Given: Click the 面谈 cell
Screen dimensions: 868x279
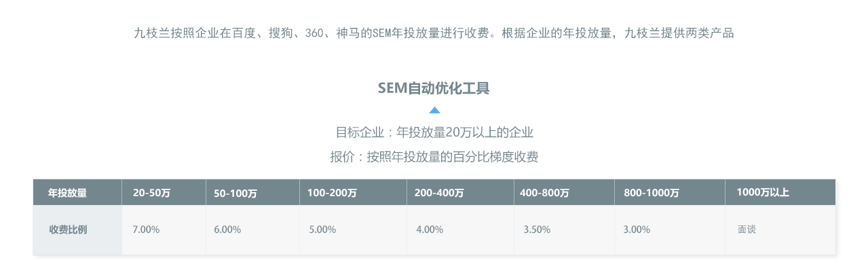Looking at the screenshot, I should tap(780, 230).
